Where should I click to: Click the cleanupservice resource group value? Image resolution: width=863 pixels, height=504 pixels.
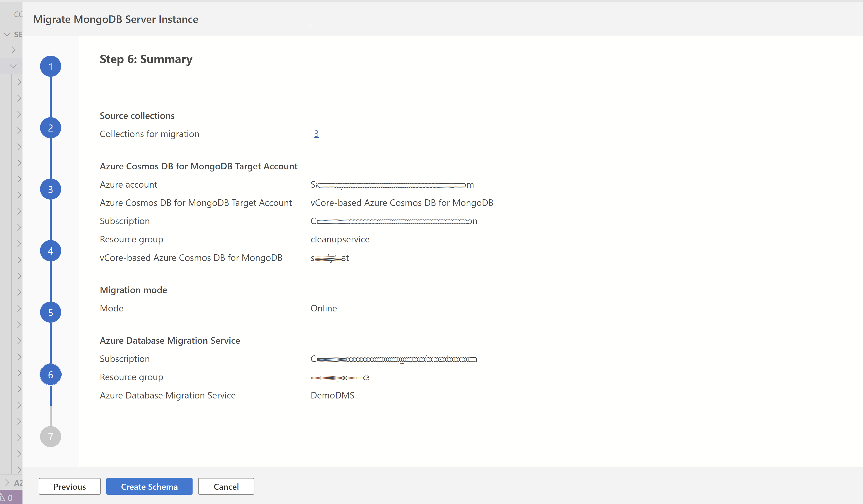coord(340,239)
